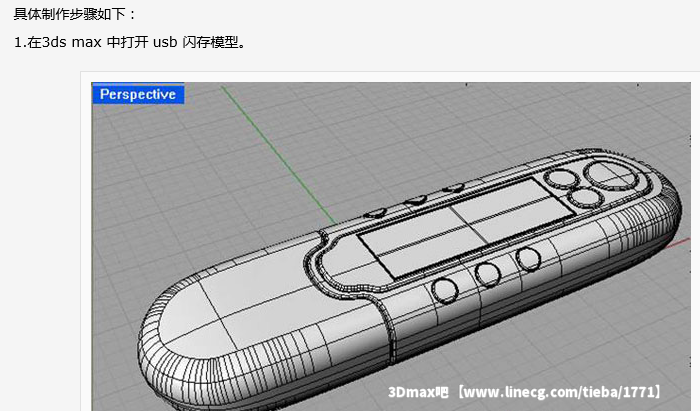Click the step text '1.在3ds max 中打开 usb 闪存模型。'
The image size is (700, 411).
click(x=130, y=42)
